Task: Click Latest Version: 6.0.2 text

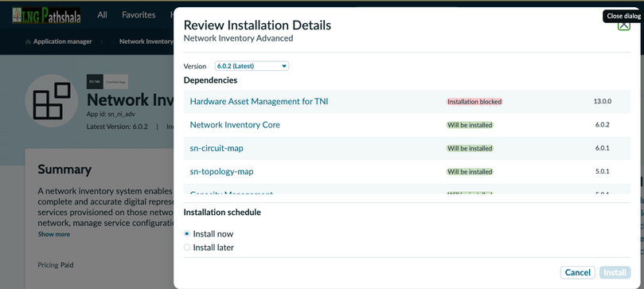Action: pos(117,127)
